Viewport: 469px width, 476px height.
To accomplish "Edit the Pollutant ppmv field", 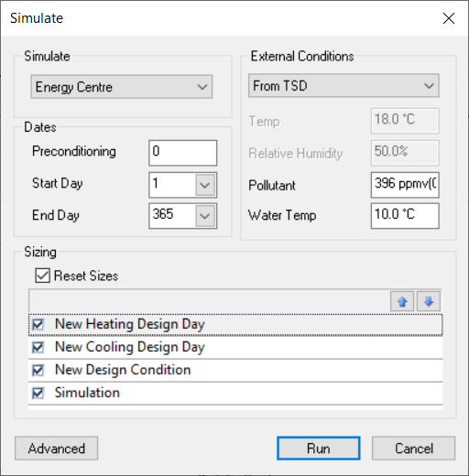I will pos(405,185).
